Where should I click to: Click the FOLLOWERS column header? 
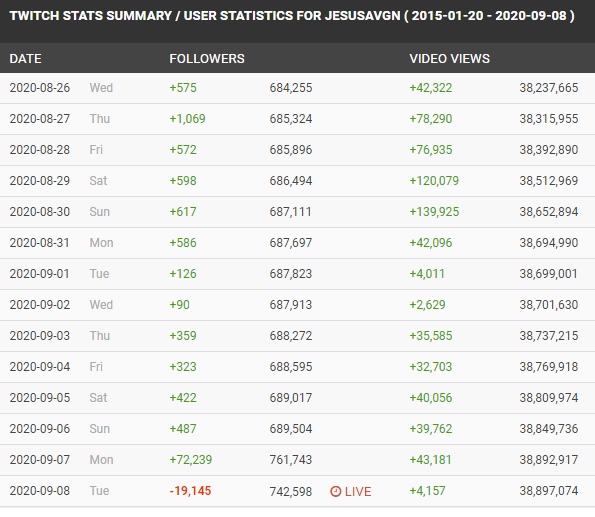(207, 59)
